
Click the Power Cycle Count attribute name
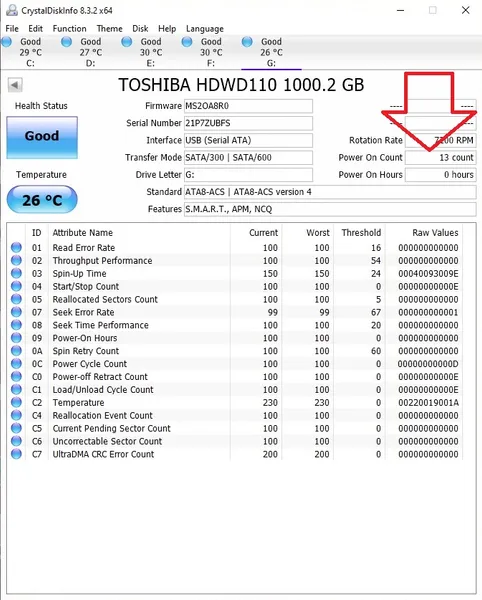90,364
